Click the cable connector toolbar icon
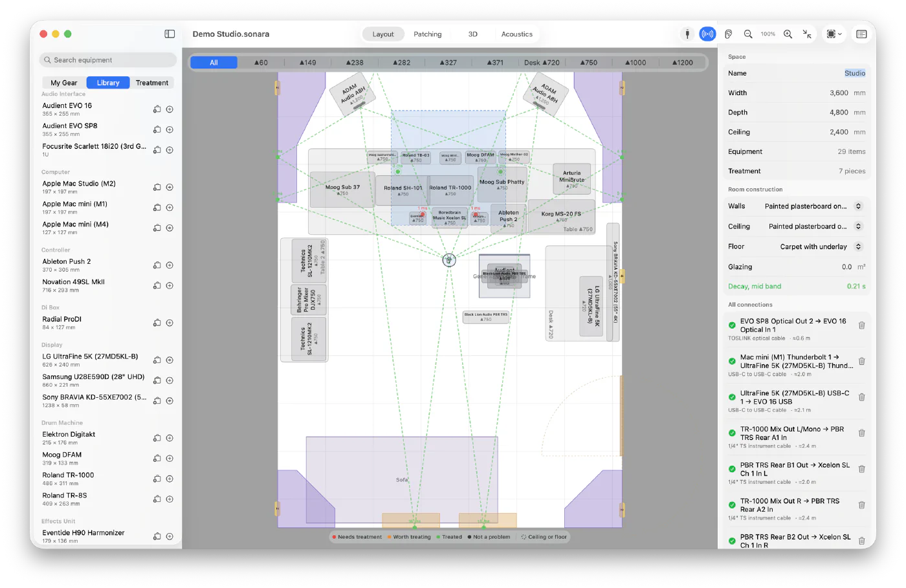906x588 pixels. [x=687, y=34]
